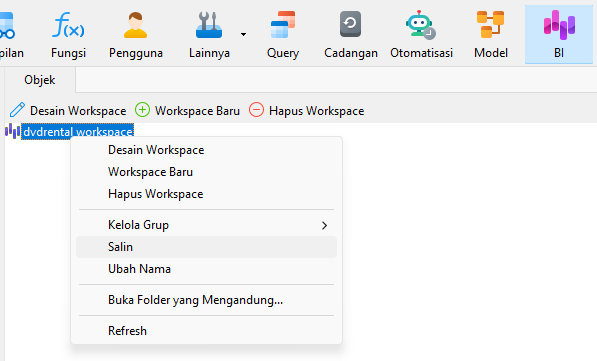Viewport: 597px width, 361px height.
Task: Open the Model toolbar icon
Action: (x=490, y=25)
